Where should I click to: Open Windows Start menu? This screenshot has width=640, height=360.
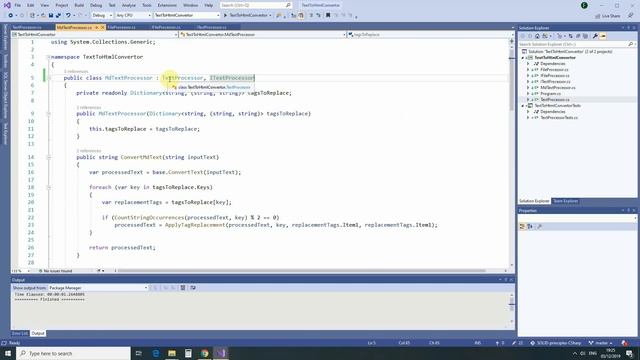point(8,353)
